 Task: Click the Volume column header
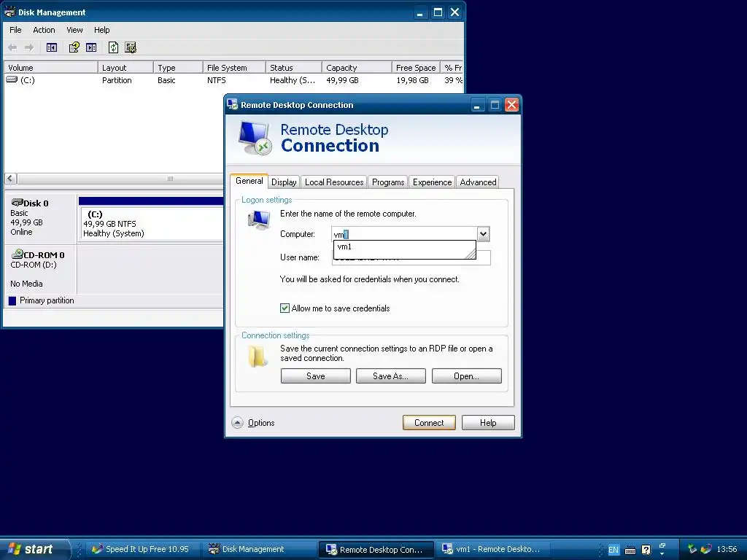click(50, 68)
